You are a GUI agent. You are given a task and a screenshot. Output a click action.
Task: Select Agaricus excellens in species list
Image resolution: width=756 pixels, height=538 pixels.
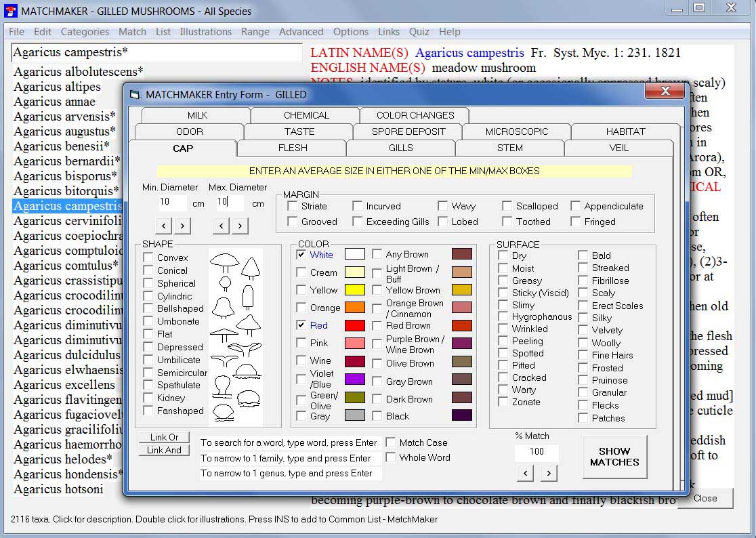click(x=64, y=385)
